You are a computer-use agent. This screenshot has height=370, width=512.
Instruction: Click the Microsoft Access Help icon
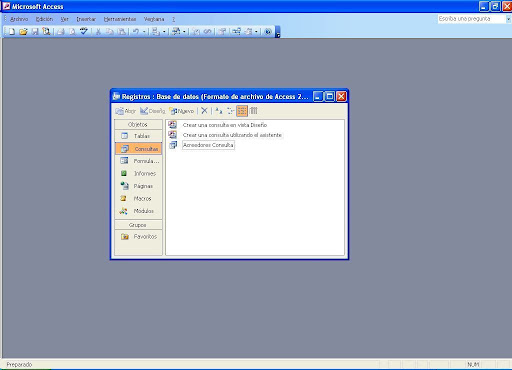click(267, 32)
